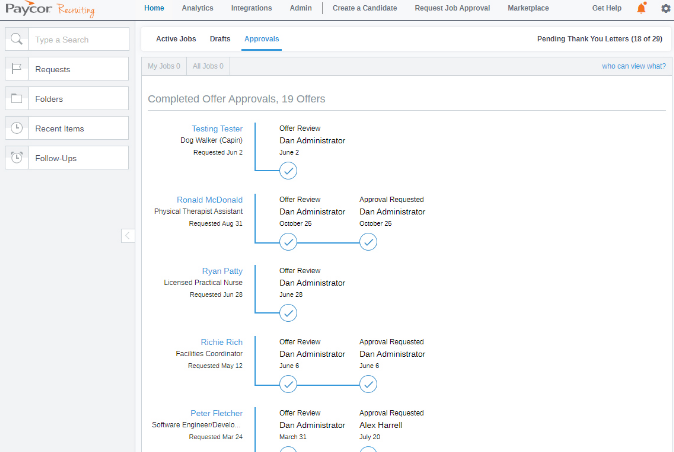Open the Home menu
This screenshot has width=674, height=452.
pyautogui.click(x=154, y=8)
